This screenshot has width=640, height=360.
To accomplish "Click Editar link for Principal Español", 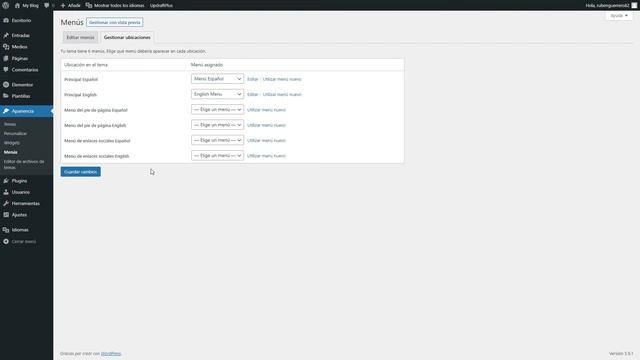I will 253,79.
